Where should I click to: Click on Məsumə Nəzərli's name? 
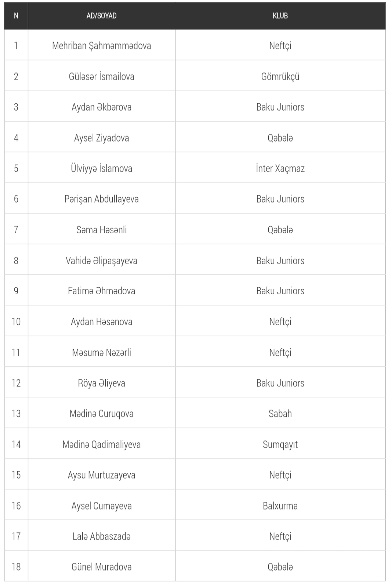(101, 353)
